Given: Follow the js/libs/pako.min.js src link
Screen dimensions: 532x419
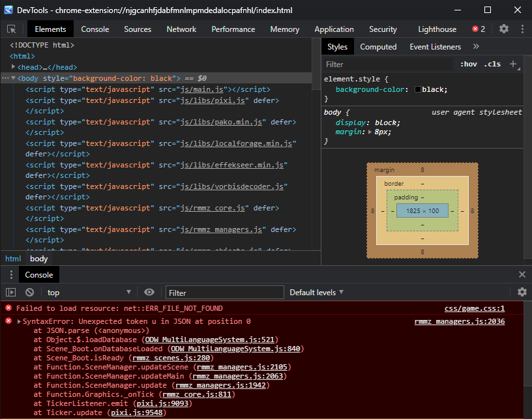Looking at the screenshot, I should (x=221, y=122).
